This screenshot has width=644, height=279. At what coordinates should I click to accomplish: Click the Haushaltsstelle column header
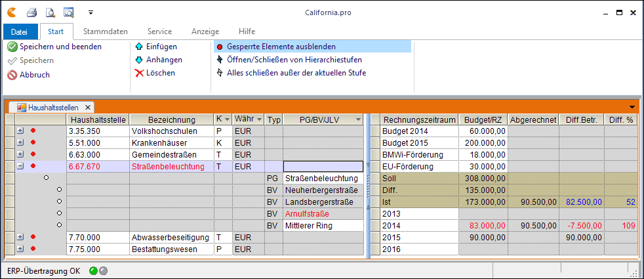tap(98, 119)
